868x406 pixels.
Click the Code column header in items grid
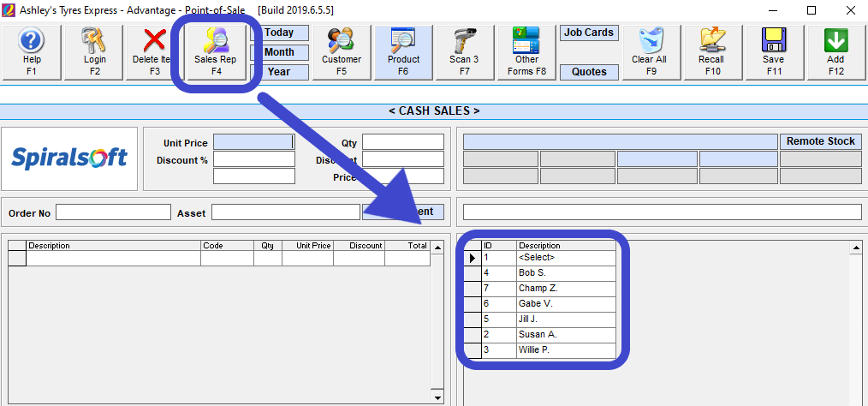coord(228,245)
